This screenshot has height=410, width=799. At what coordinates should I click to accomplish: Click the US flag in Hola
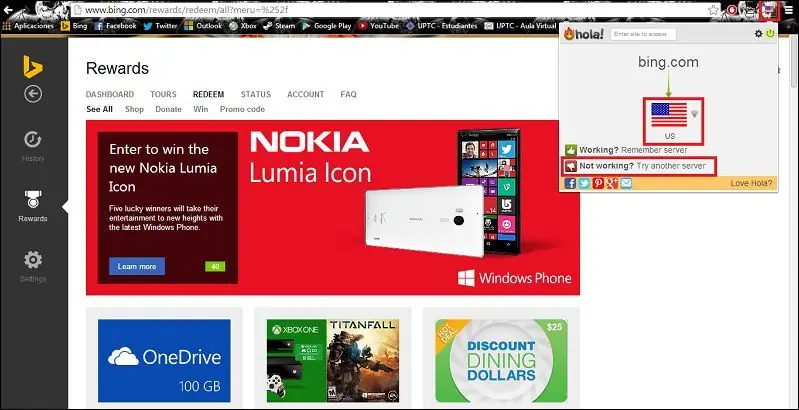[669, 114]
